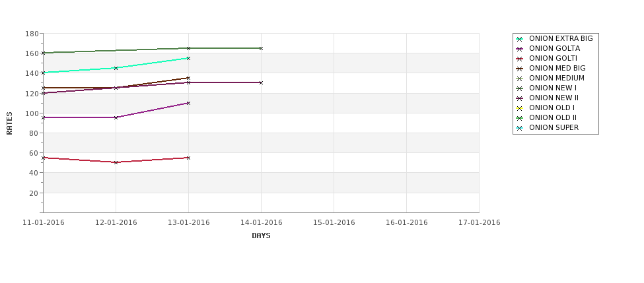The width and height of the screenshot is (644, 283).
Task: Click the 15-01-2016 x-axis date label
Action: (334, 223)
